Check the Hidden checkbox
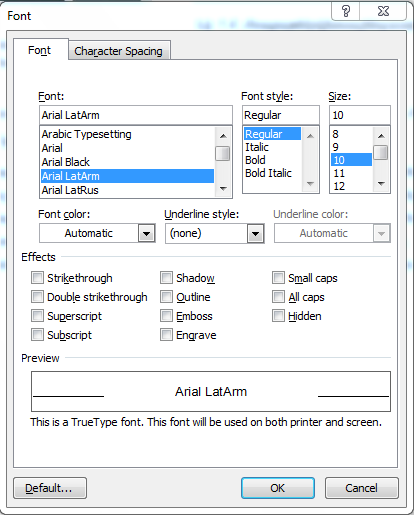The width and height of the screenshot is (414, 515). point(278,315)
